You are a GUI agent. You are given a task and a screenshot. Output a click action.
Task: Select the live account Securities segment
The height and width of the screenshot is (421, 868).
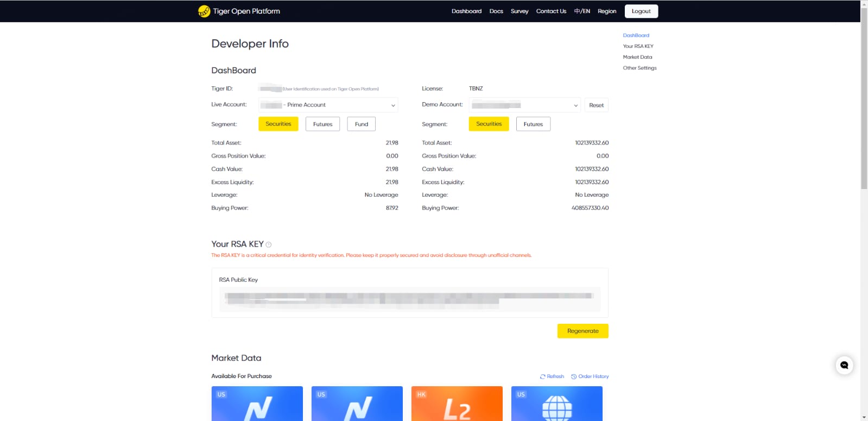coord(278,124)
